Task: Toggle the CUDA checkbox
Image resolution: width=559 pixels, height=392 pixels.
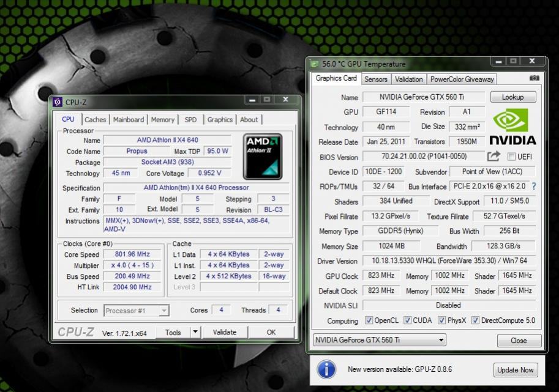Action: pyautogui.click(x=407, y=320)
